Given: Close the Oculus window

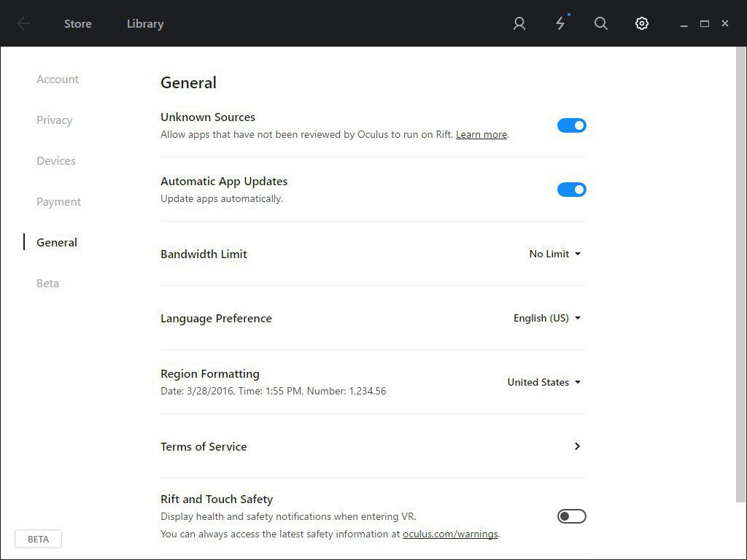Looking at the screenshot, I should (725, 23).
